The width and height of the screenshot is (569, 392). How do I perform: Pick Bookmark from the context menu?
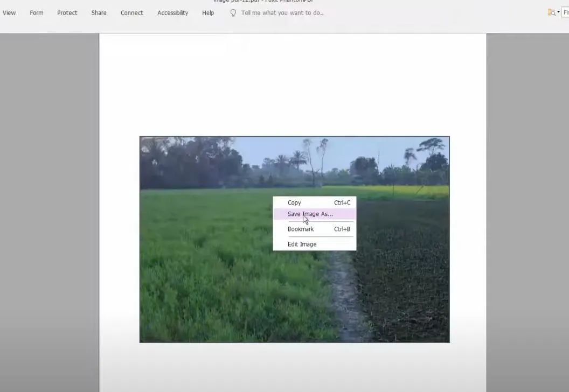click(301, 229)
